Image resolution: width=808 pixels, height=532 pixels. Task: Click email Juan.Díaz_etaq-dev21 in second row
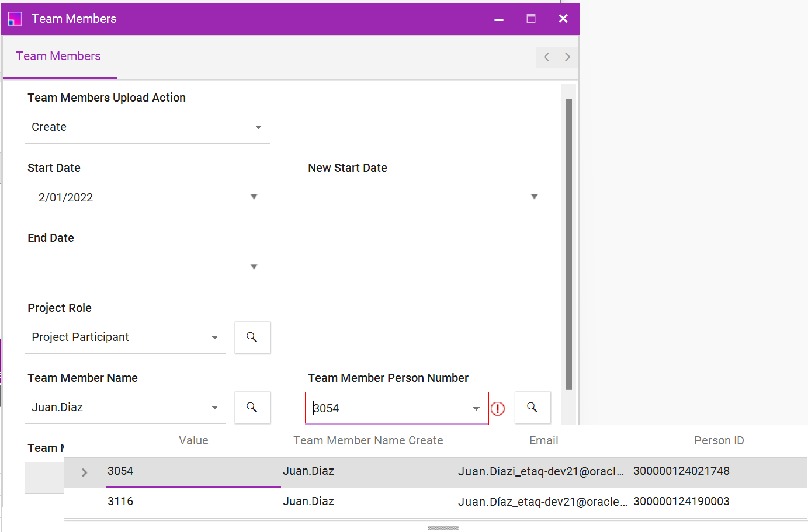coord(542,502)
